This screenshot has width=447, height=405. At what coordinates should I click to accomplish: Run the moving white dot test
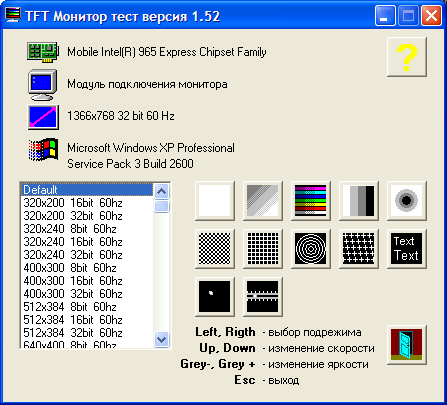point(215,297)
